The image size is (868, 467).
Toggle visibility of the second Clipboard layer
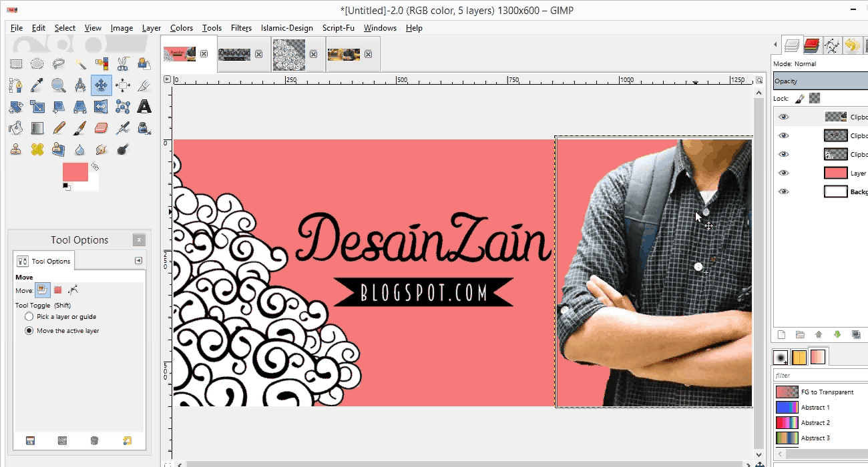pyautogui.click(x=784, y=135)
